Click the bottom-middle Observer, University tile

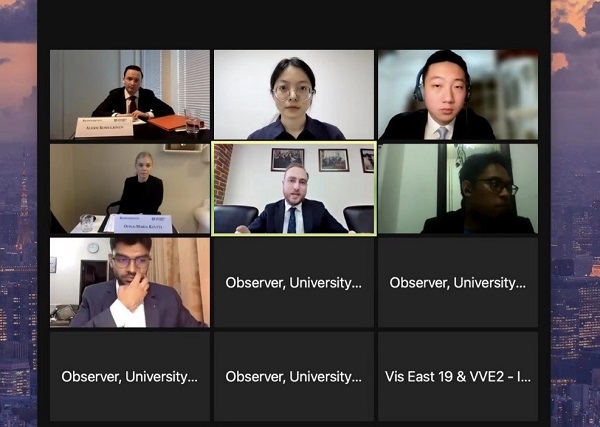294,376
